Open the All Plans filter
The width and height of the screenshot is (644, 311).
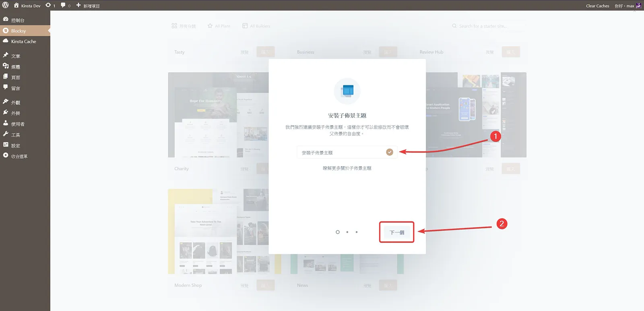pos(219,26)
